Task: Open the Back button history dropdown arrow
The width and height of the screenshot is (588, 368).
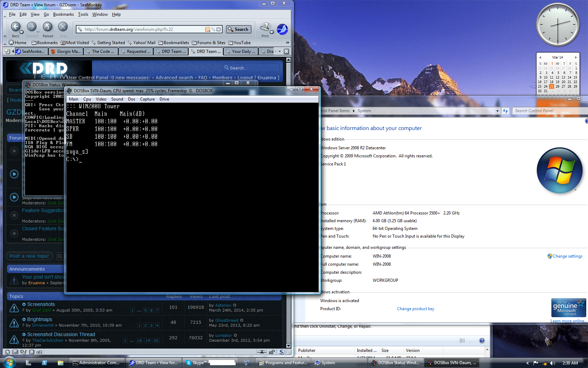Action: pyautogui.click(x=21, y=32)
